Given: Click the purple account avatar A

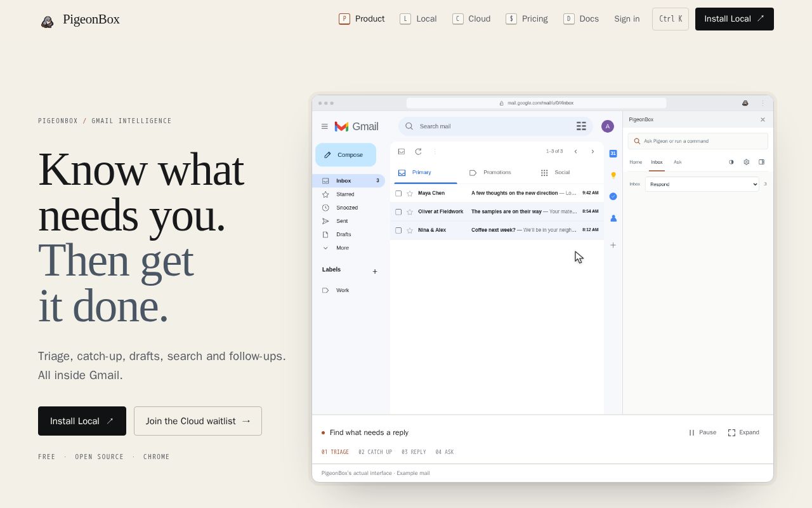Looking at the screenshot, I should tap(608, 126).
